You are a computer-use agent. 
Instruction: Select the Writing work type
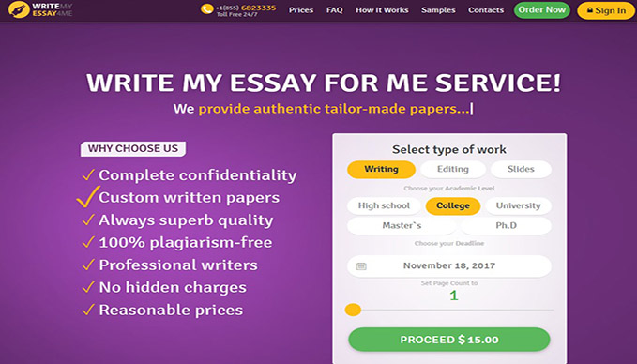pyautogui.click(x=381, y=170)
